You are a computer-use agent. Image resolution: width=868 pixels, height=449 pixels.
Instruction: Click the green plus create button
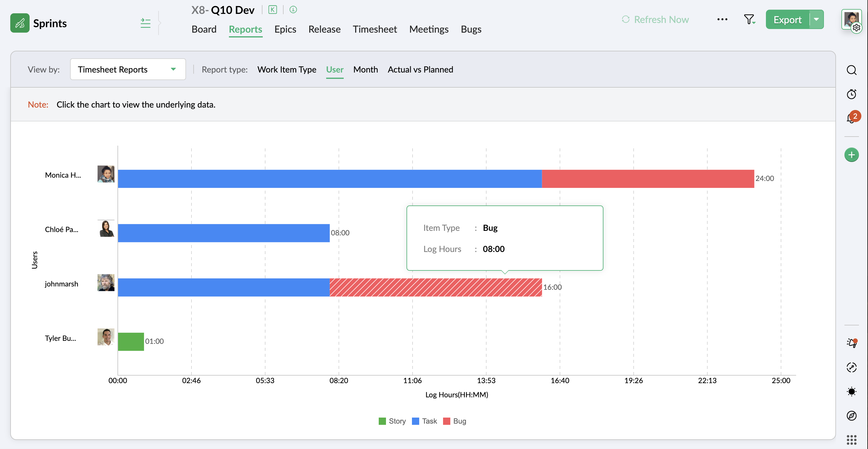click(851, 155)
